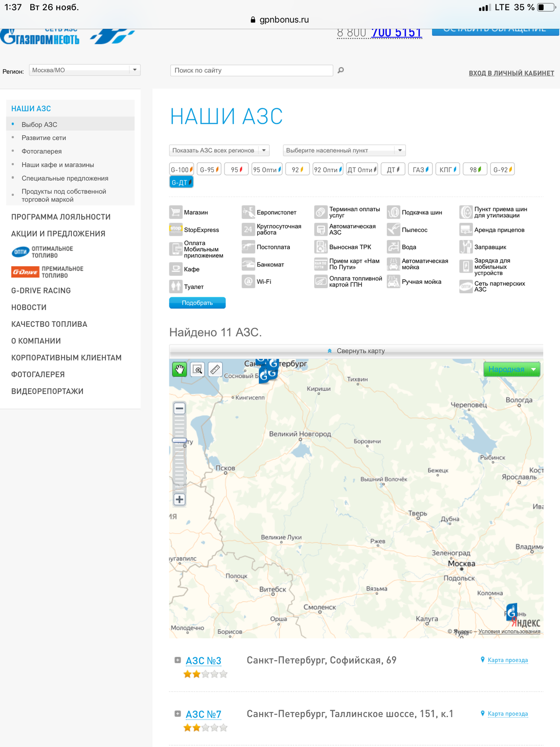This screenshot has width=560, height=747.
Task: Click the Выносная ТРК pump icon
Action: [321, 247]
